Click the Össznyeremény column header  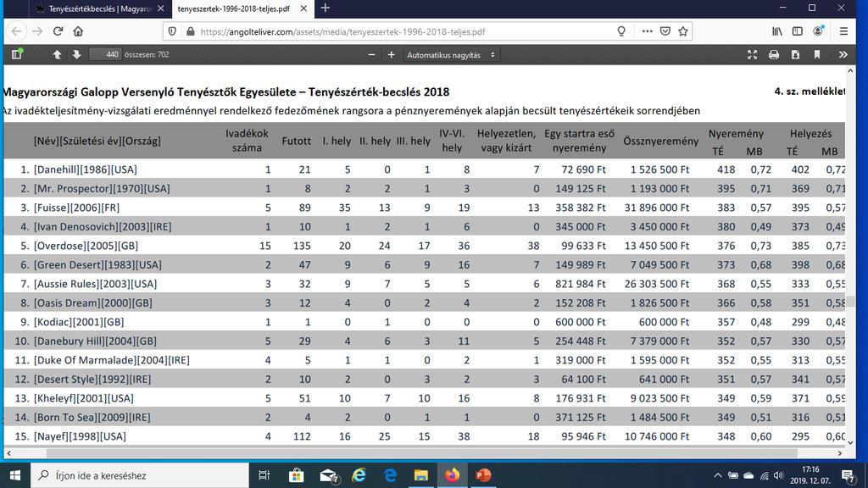point(660,141)
